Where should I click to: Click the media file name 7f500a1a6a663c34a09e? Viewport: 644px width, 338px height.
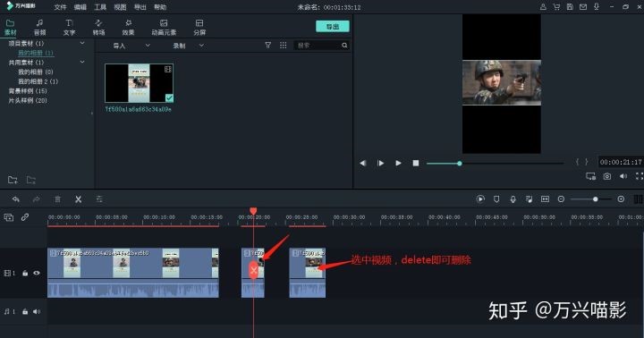(138, 109)
